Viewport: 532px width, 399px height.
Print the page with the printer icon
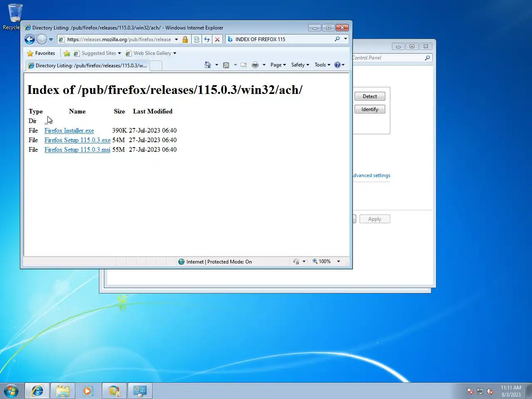pyautogui.click(x=255, y=65)
